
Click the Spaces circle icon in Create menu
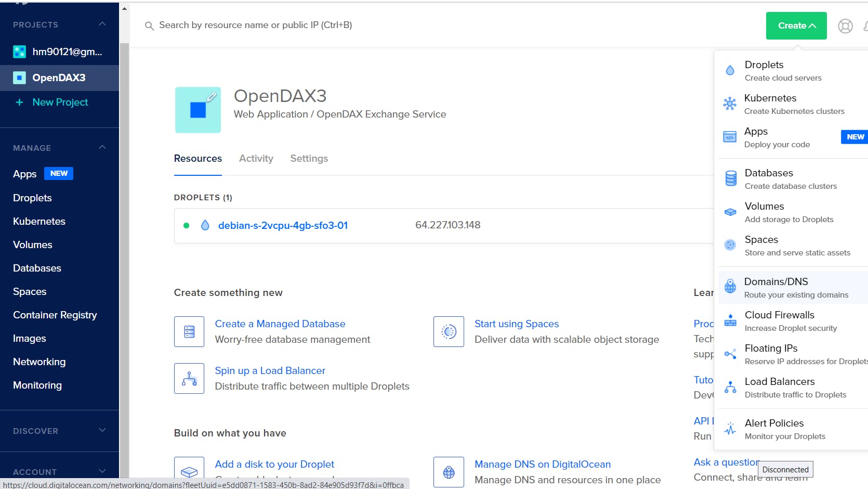[x=730, y=245]
